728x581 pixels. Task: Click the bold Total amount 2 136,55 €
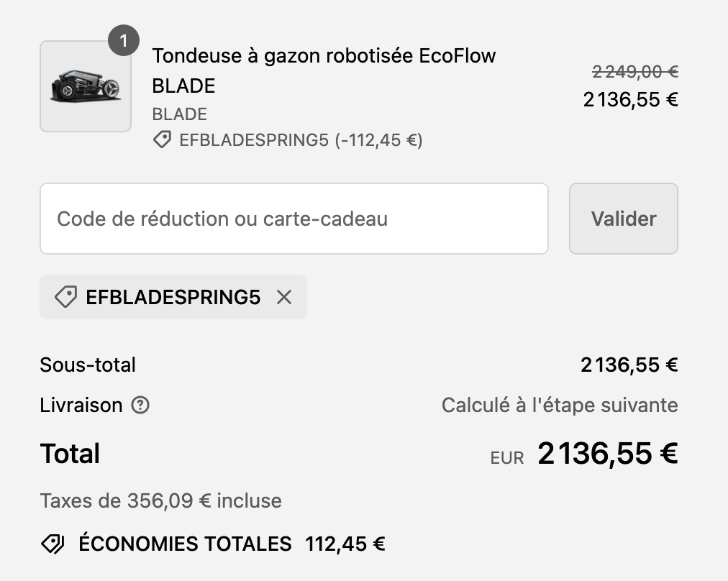608,454
